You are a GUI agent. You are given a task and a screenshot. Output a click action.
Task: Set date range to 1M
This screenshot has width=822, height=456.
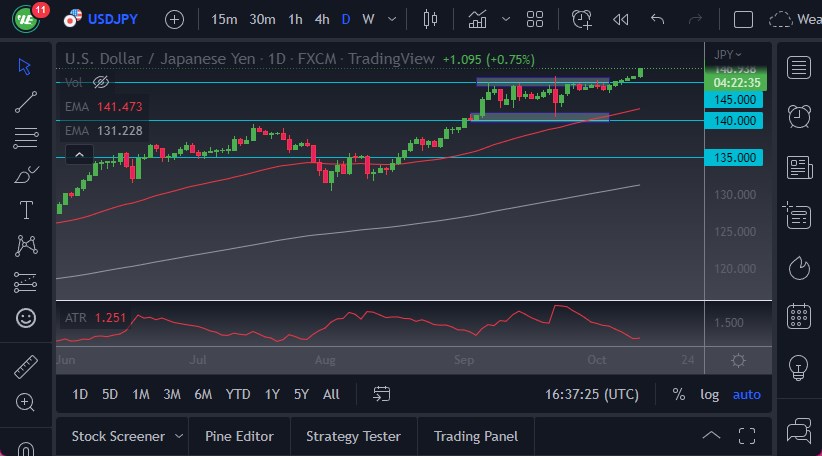(140, 394)
